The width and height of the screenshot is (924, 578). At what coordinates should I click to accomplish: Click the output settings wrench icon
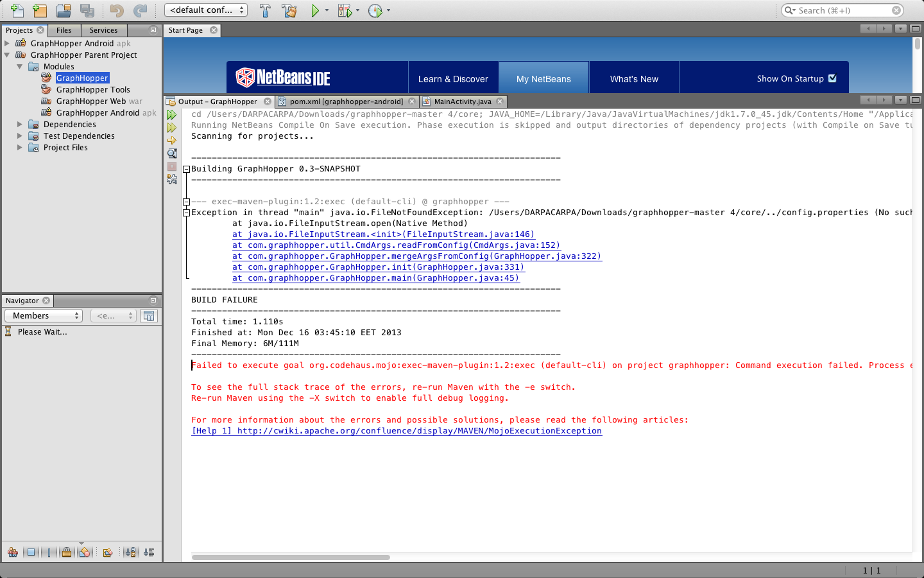(x=172, y=179)
